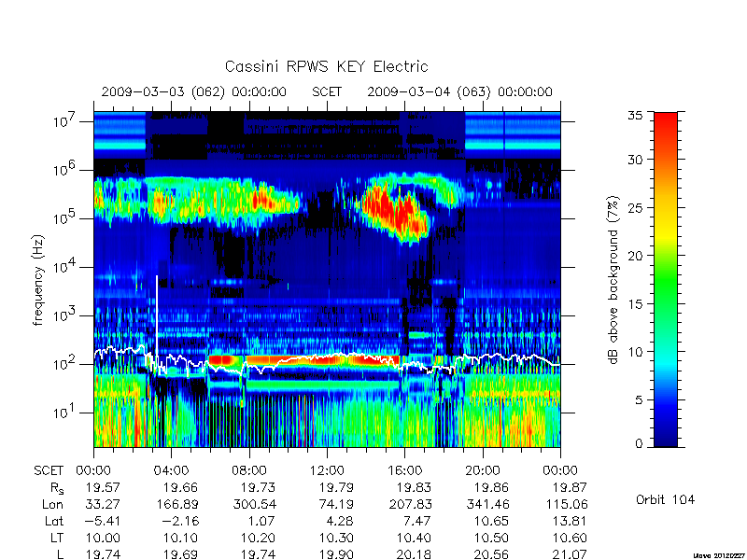This screenshot has height=560, width=747.
Task: Click the color bar tick value 15
Action: pos(635,303)
